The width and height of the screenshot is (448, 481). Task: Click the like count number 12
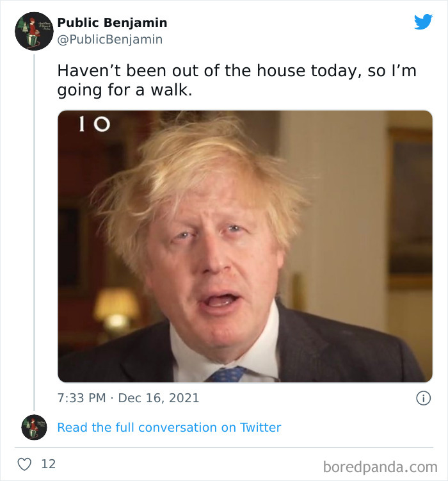[49, 464]
